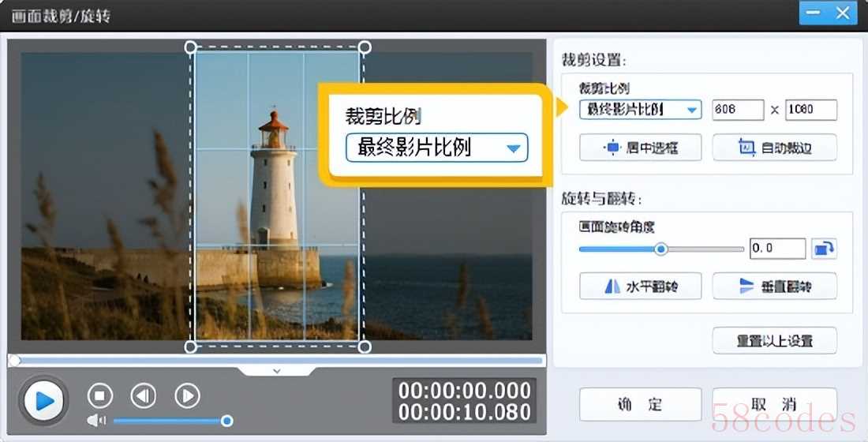This screenshot has height=442, width=868.
Task: Mute audio via the speaker icon
Action: [96, 421]
